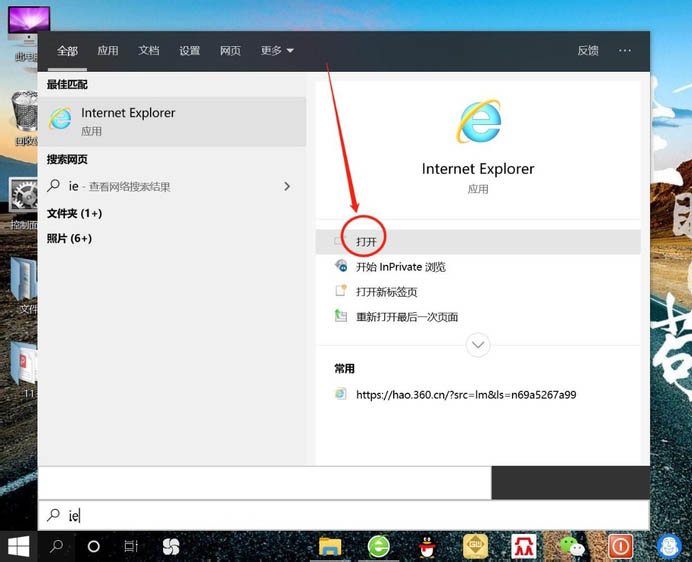This screenshot has width=692, height=562.
Task: Click the arrow next to ie web search
Action: pyautogui.click(x=287, y=186)
